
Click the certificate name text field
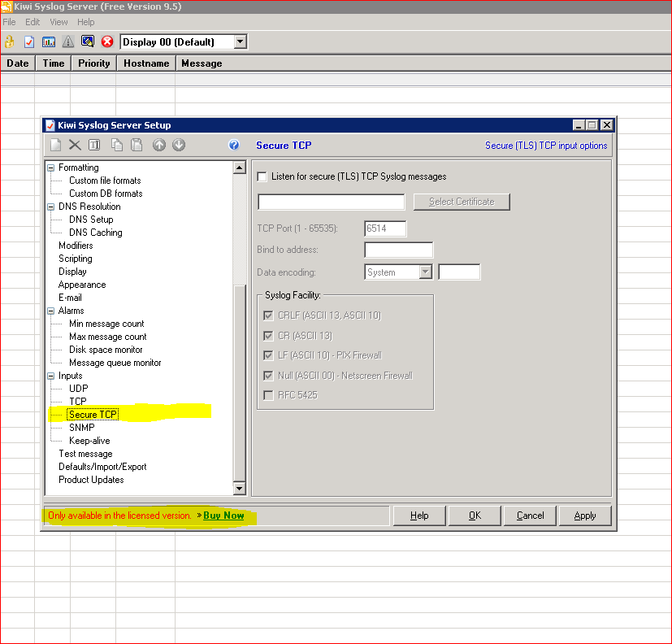pos(331,202)
